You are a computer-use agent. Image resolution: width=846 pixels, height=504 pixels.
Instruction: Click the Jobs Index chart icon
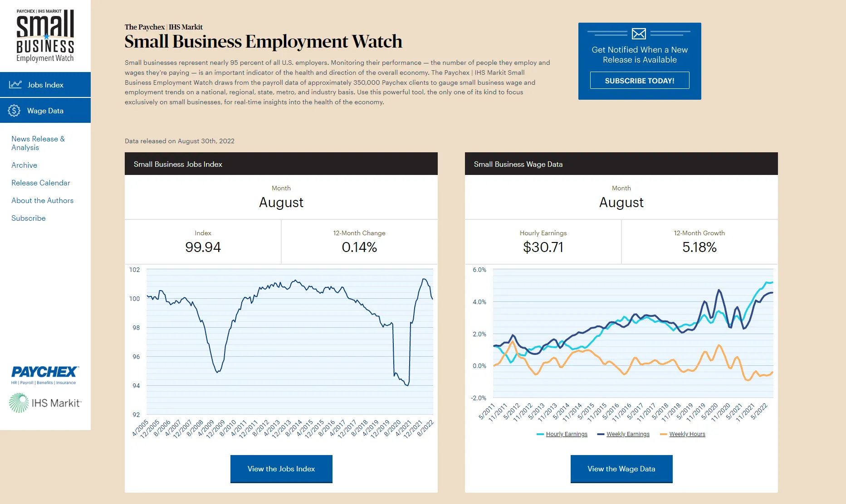[15, 85]
